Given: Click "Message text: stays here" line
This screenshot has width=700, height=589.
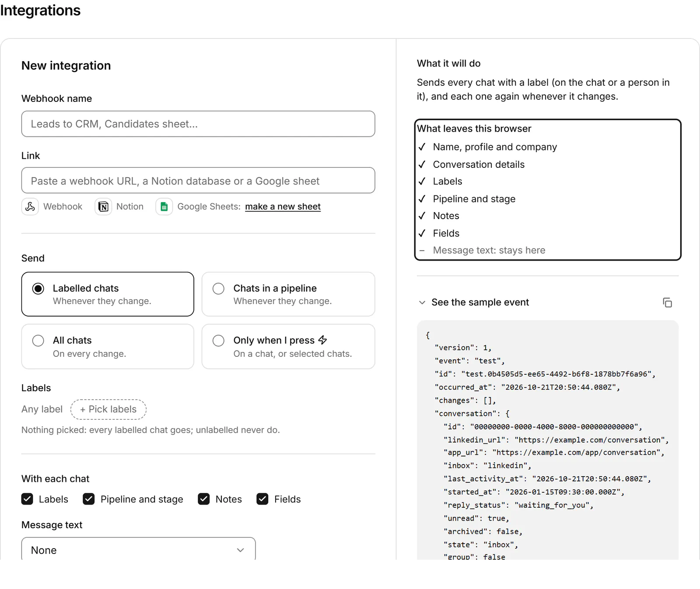Looking at the screenshot, I should tap(489, 250).
